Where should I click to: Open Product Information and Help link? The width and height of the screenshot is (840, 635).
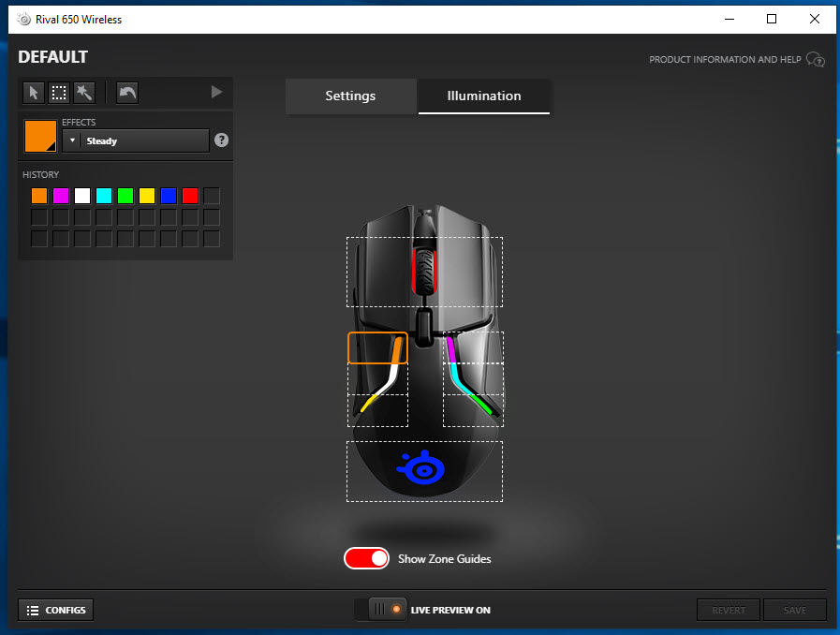point(725,60)
